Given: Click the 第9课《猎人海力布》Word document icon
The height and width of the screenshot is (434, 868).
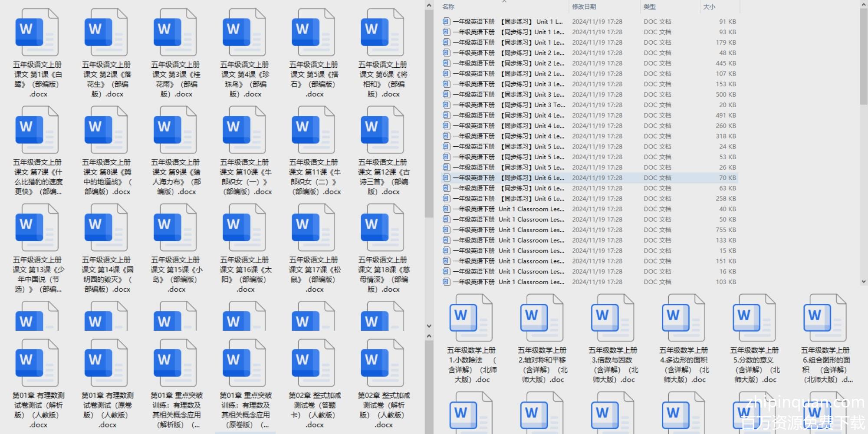Looking at the screenshot, I should point(175,130).
